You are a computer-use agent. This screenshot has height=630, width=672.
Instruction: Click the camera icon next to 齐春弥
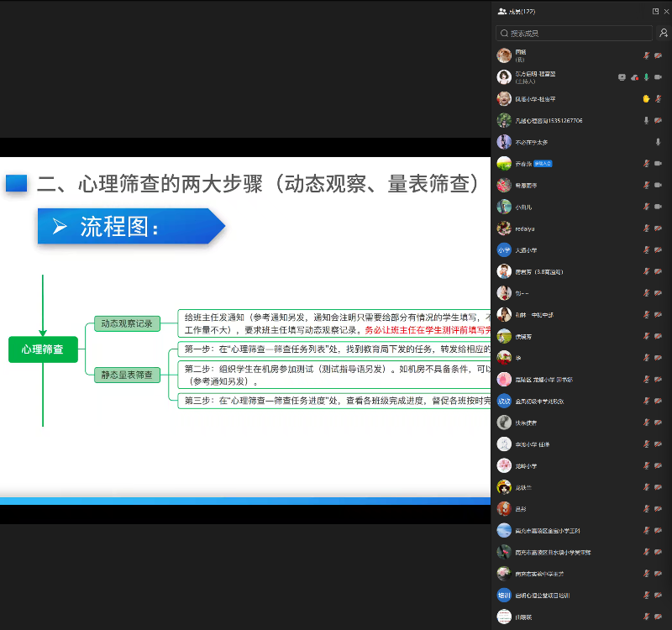[659, 164]
